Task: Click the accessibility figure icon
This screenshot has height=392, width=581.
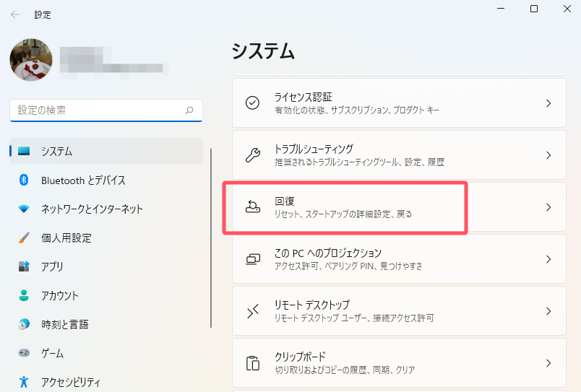Action: point(24,382)
